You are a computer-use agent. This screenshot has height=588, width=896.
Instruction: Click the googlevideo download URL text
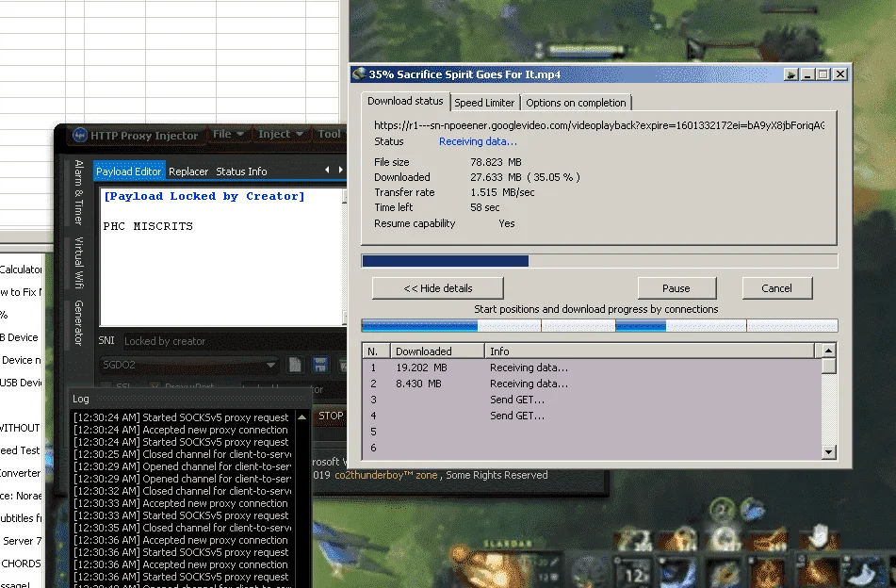pos(599,125)
